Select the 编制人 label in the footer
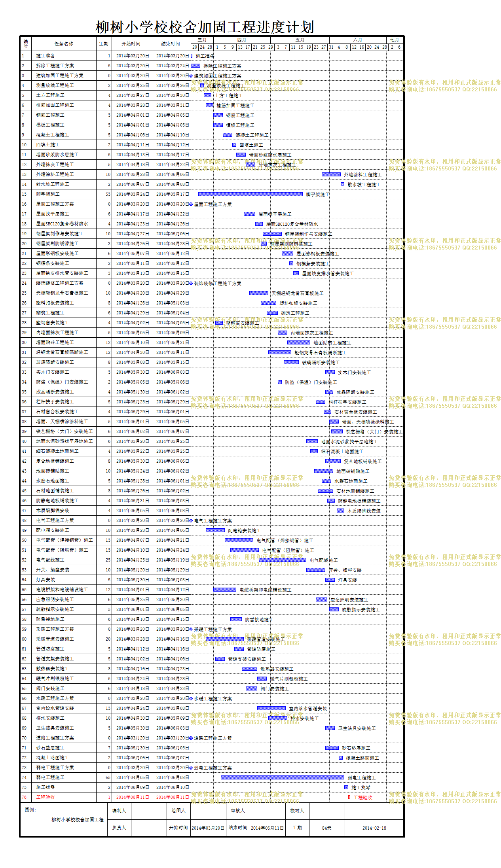Screen dimensions: 501x868 119,811
